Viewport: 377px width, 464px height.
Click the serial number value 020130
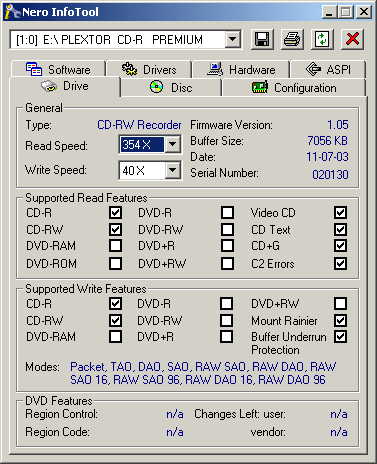(x=330, y=174)
